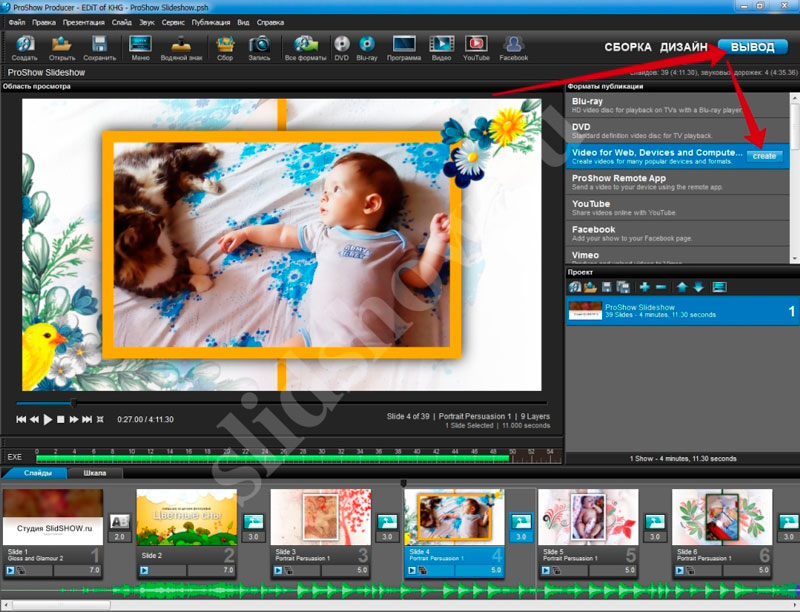Click the fast-forward preview button

[x=74, y=419]
